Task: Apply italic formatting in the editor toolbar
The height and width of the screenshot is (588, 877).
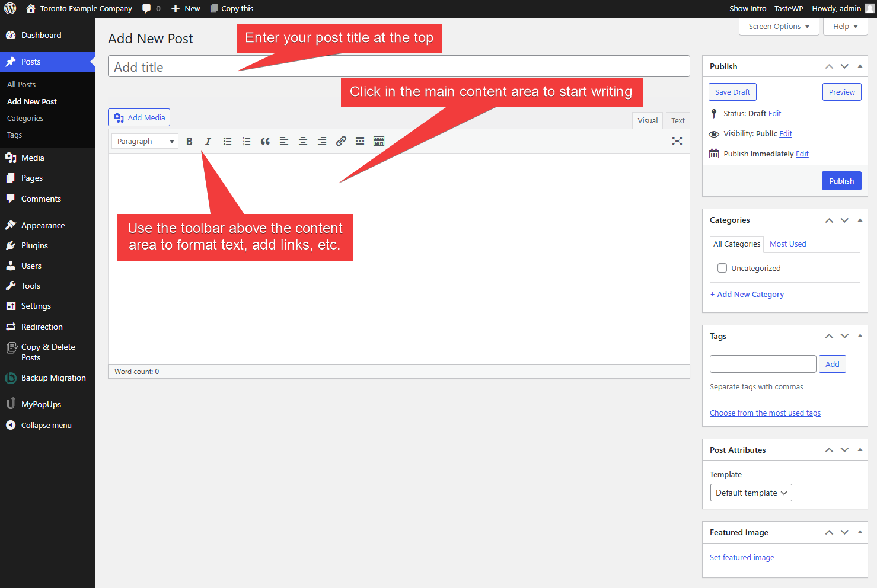Action: point(208,141)
